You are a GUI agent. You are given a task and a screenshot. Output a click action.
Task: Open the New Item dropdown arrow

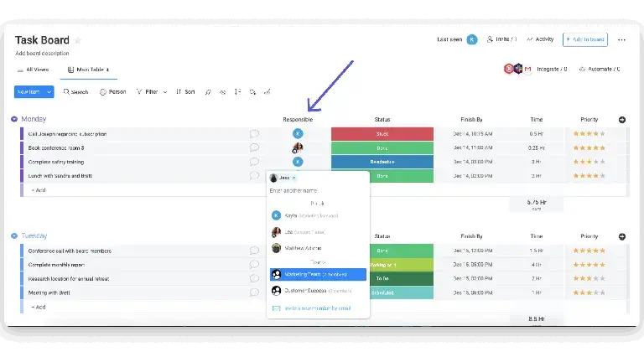click(49, 92)
